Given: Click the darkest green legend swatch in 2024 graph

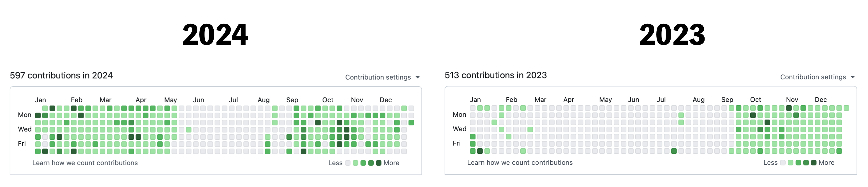Looking at the screenshot, I should click(378, 163).
